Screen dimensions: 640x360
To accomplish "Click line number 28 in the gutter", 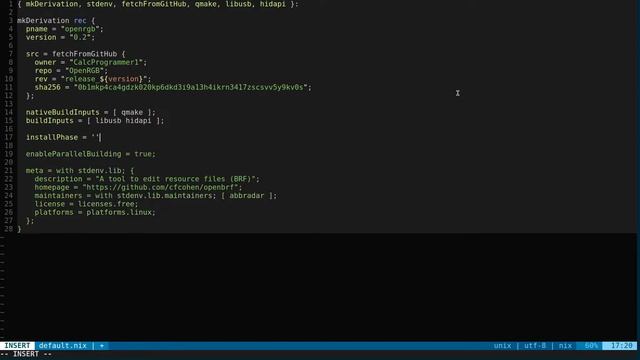I will (x=9, y=229).
